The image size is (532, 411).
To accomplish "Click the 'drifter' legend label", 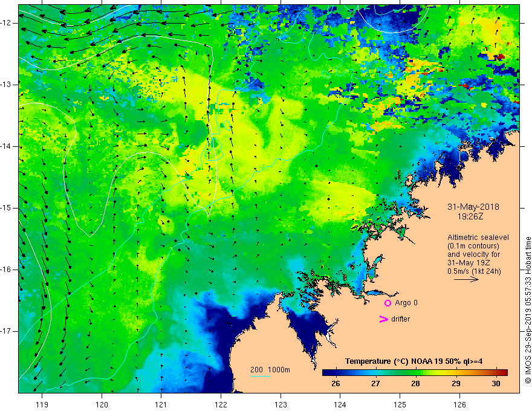I will tap(400, 319).
